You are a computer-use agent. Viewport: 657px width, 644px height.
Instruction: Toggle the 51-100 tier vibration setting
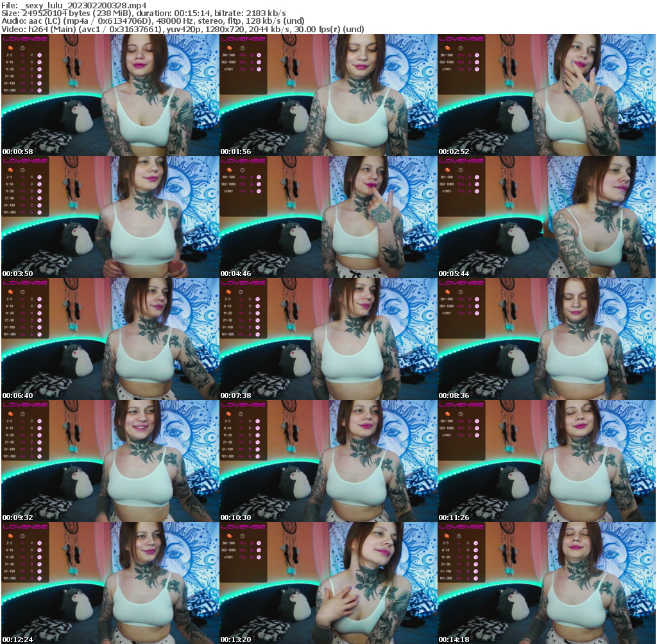[x=31, y=83]
